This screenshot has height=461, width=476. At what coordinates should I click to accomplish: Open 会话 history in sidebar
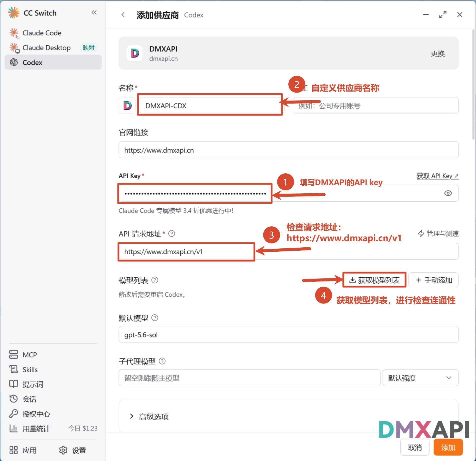[x=53, y=399]
